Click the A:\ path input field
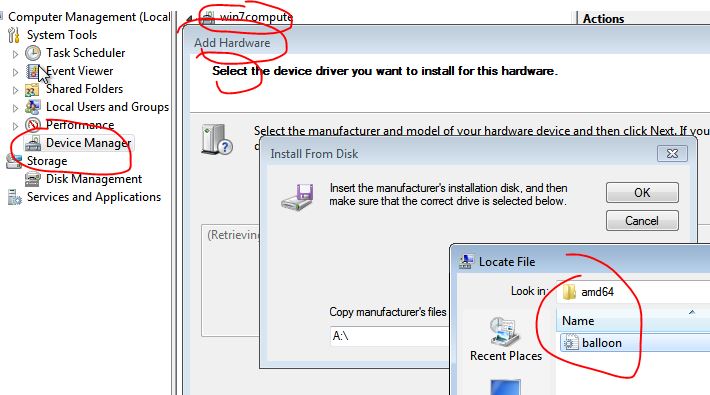This screenshot has width=710, height=395. (389, 336)
